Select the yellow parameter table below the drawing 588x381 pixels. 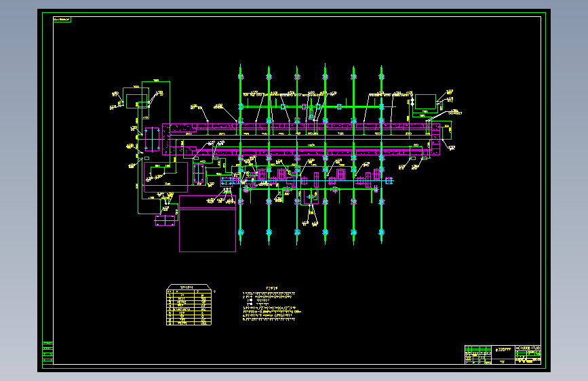(x=189, y=305)
